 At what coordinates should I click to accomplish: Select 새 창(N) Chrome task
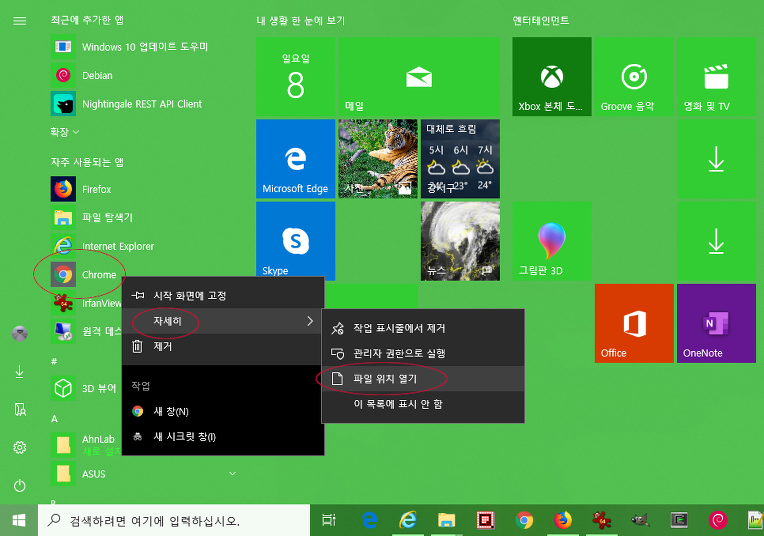click(x=223, y=411)
